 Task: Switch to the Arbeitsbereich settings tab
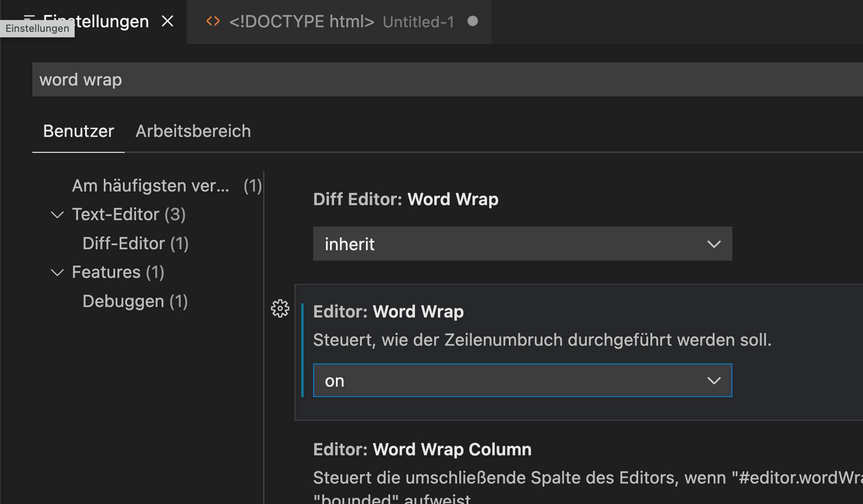[193, 131]
